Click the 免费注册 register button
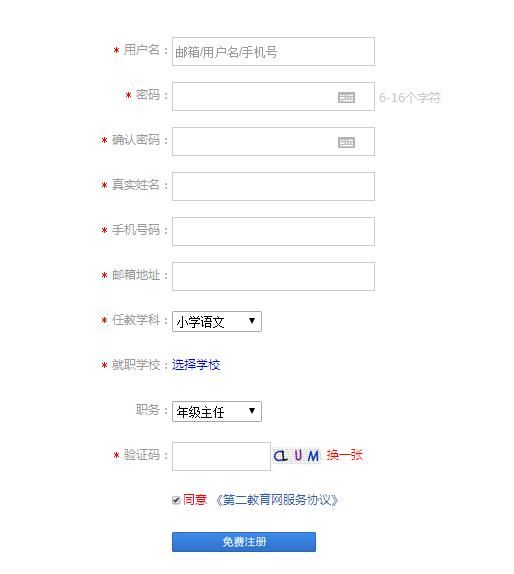514x574 pixels. pyautogui.click(x=244, y=542)
